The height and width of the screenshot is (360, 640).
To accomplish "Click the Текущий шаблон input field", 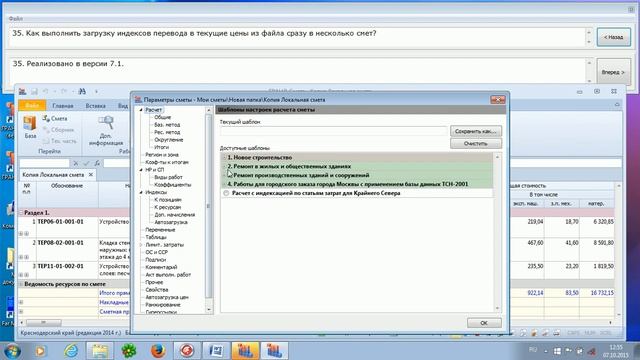I will 333,131.
